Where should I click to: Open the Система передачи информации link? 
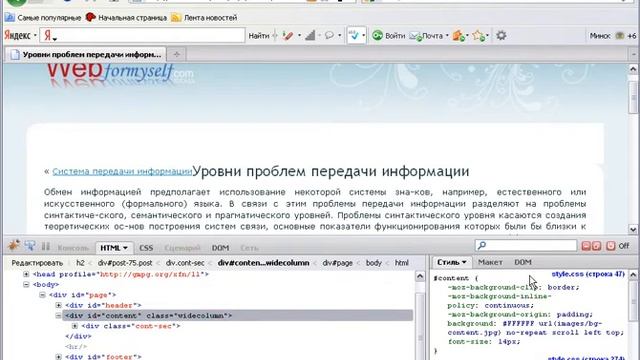[x=122, y=171]
